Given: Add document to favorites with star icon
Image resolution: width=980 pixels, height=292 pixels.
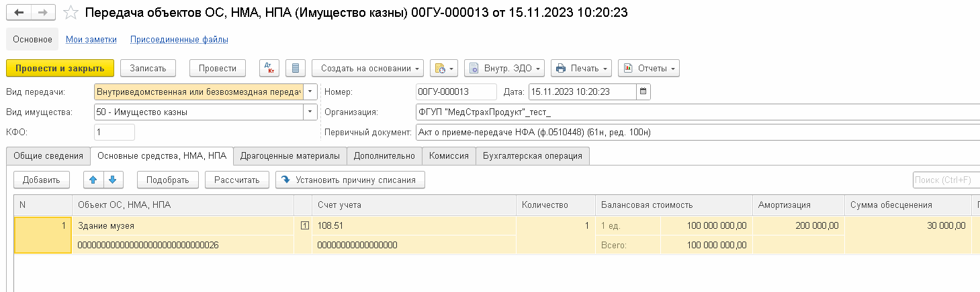Looking at the screenshot, I should click(71, 13).
